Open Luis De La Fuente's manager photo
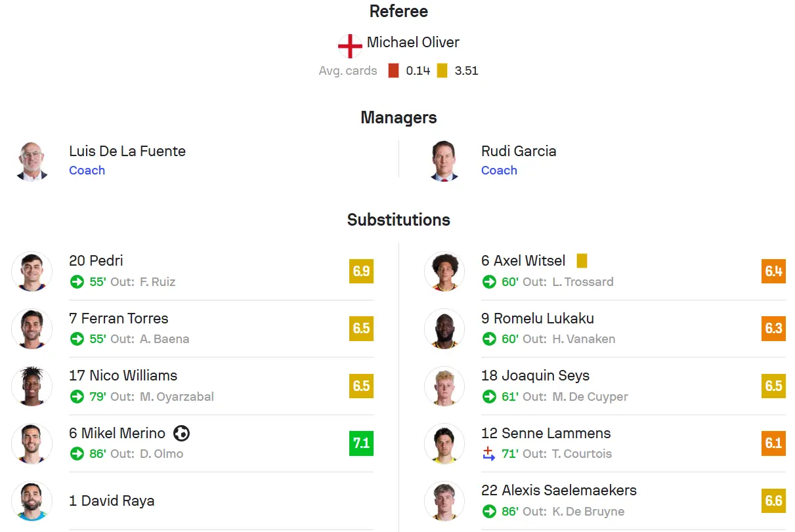Image resolution: width=795 pixels, height=532 pixels. tap(32, 161)
